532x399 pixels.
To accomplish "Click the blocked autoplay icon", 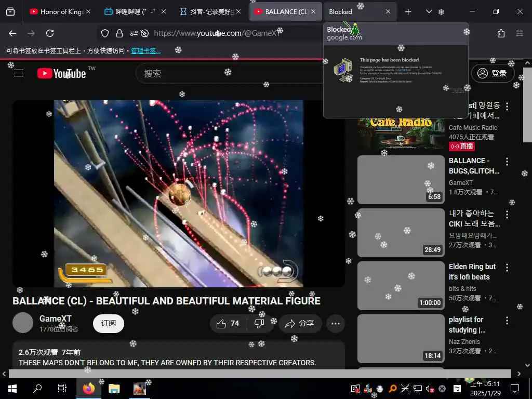I will (x=145, y=33).
